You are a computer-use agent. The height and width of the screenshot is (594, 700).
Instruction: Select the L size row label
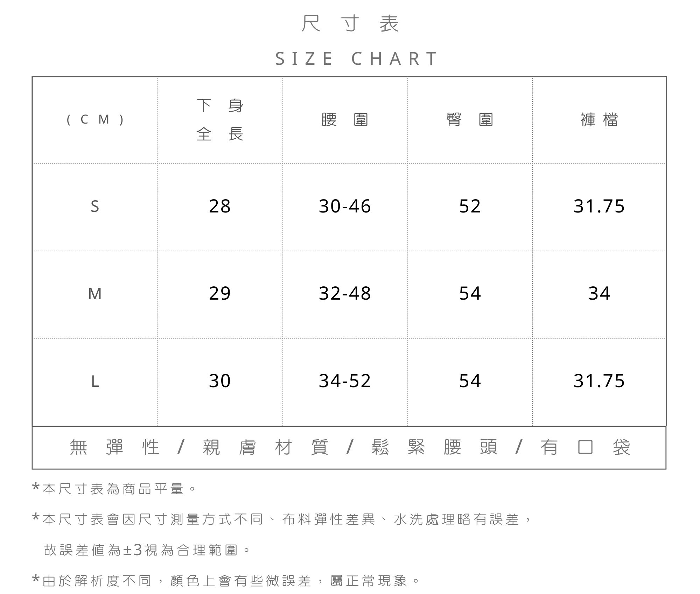tap(95, 381)
